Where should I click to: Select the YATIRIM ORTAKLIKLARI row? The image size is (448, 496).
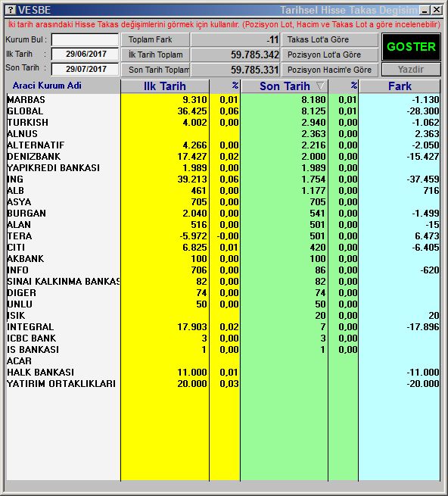223,384
